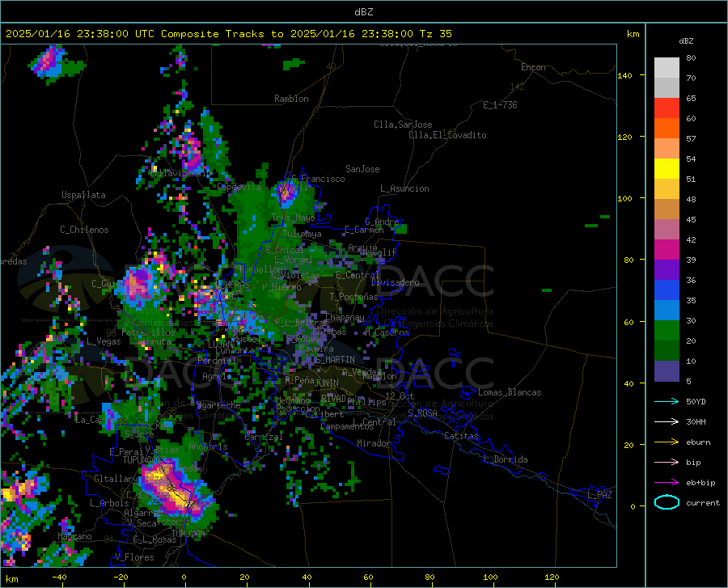
Task: Click the 'eburn' legend label
Action: coord(698,442)
